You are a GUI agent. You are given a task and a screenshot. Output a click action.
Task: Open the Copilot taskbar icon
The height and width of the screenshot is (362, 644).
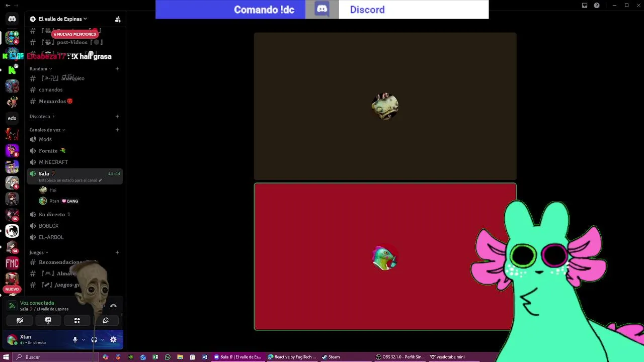pos(105,357)
